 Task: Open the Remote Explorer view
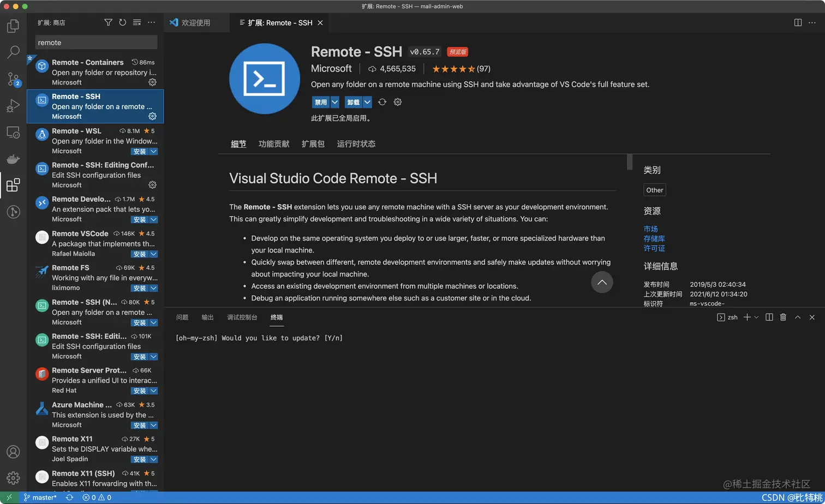click(13, 133)
